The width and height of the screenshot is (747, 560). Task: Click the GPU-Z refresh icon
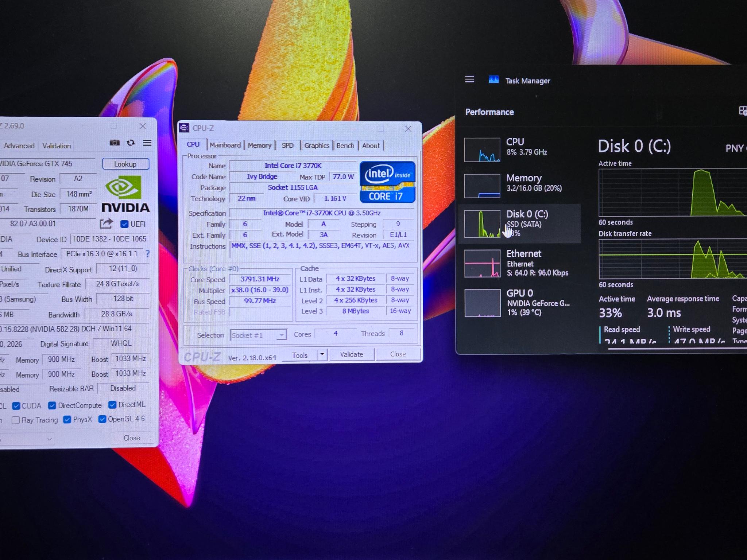131,143
